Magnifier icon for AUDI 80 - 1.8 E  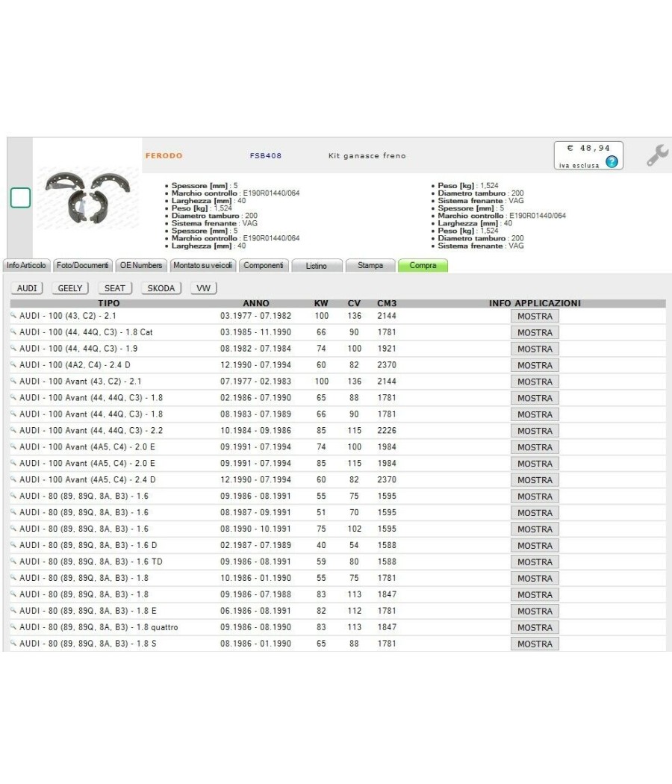[13, 611]
